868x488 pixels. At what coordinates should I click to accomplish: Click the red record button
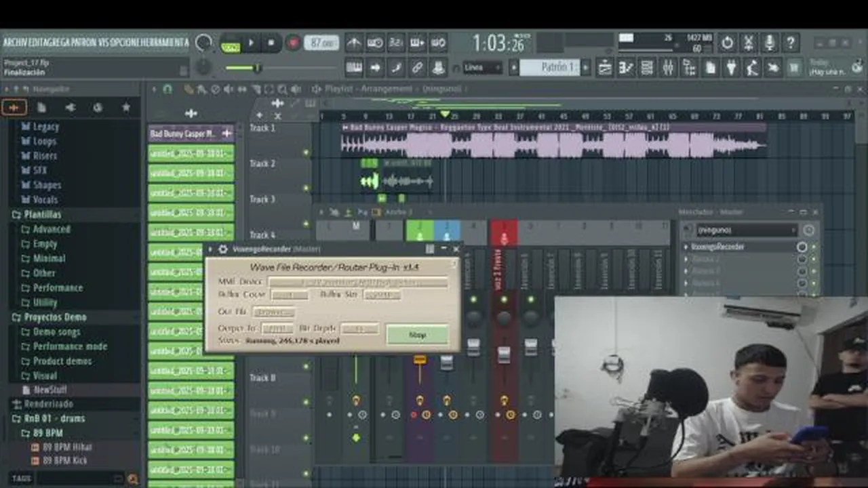tap(293, 43)
